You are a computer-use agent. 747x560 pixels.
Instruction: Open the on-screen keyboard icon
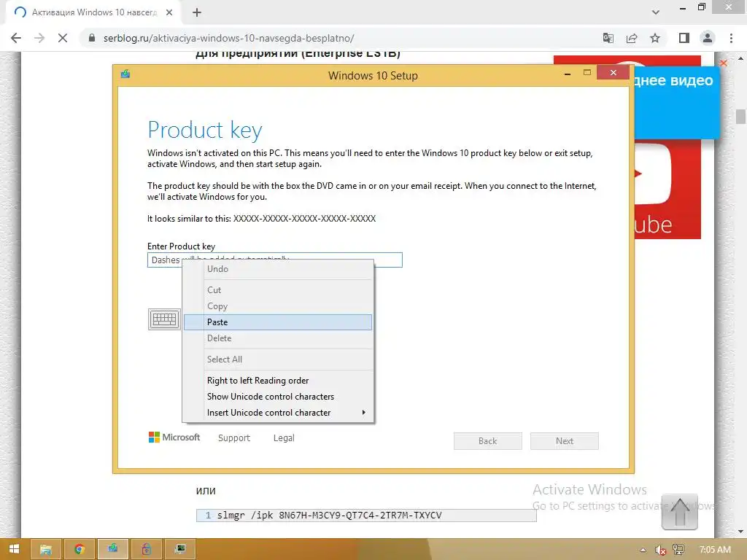pyautogui.click(x=164, y=319)
